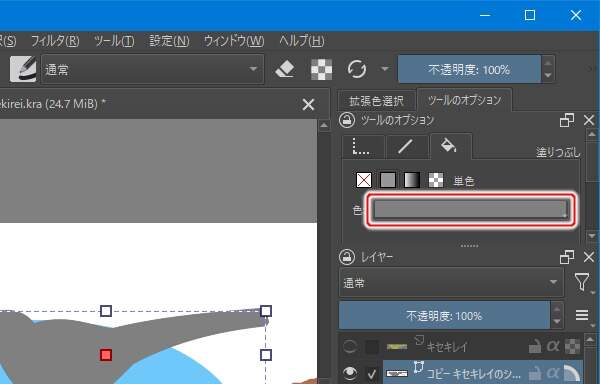This screenshot has width=600, height=384.
Task: Toggle visibility of キセキレイ layer
Action: click(349, 347)
